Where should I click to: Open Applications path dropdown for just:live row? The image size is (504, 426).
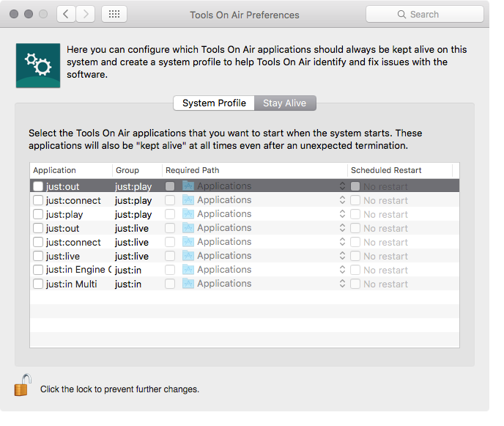tap(342, 256)
